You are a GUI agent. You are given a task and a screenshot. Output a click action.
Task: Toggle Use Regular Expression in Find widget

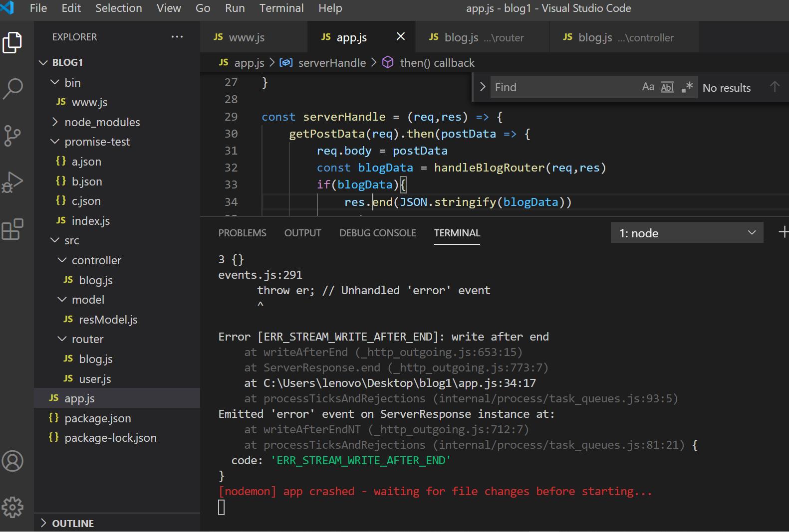(687, 87)
